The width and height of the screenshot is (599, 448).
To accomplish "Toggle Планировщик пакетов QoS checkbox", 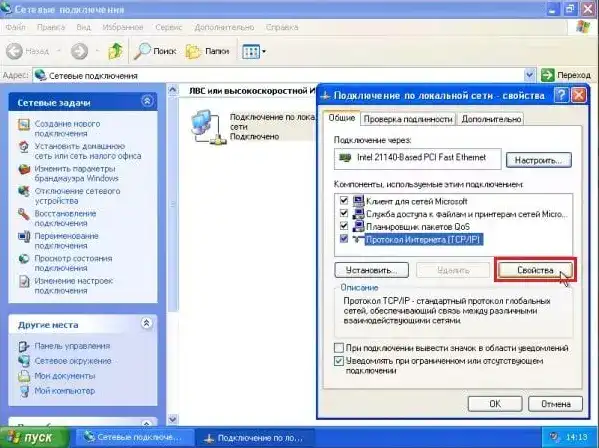I will pos(344,225).
